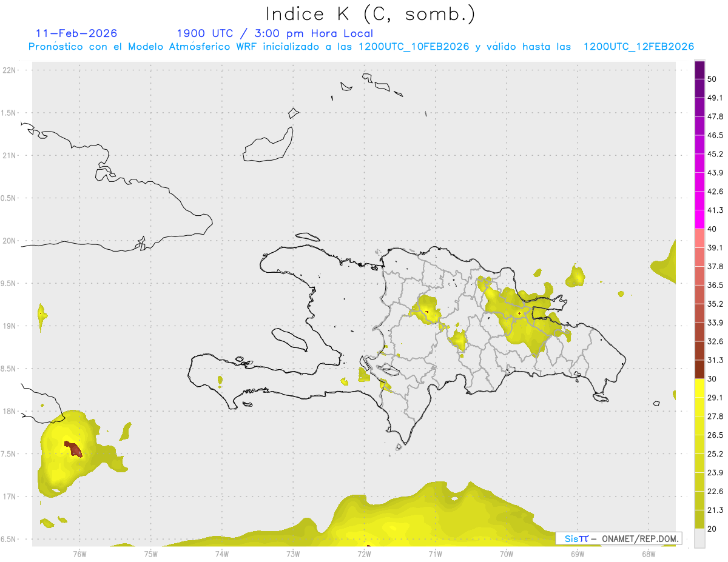
Task: Click the "1200UTC_12FEB2026" valid-until time text
Action: 639,47
